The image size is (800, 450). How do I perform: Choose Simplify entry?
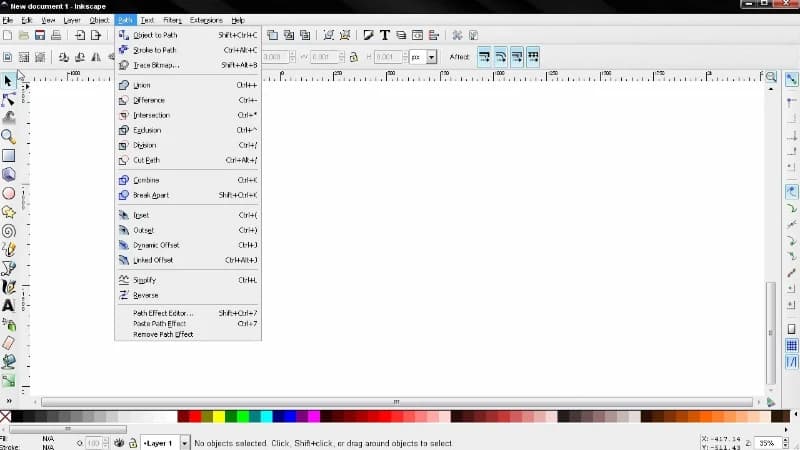click(188, 280)
